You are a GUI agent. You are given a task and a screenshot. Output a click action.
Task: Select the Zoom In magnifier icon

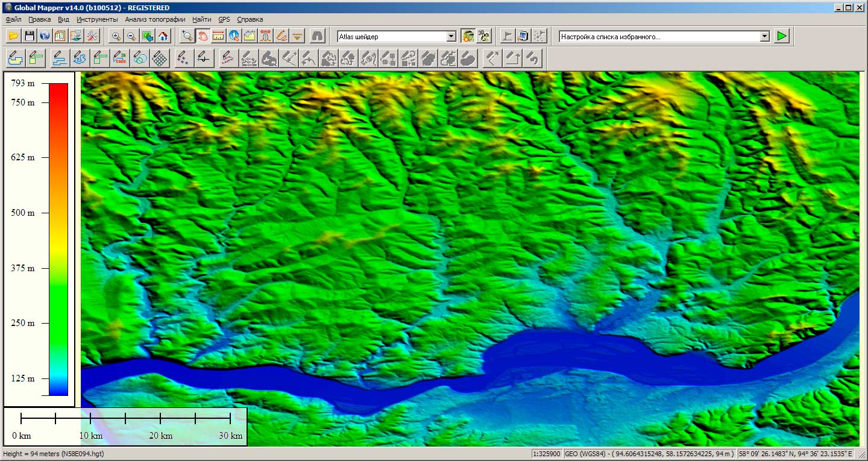pyautogui.click(x=116, y=36)
